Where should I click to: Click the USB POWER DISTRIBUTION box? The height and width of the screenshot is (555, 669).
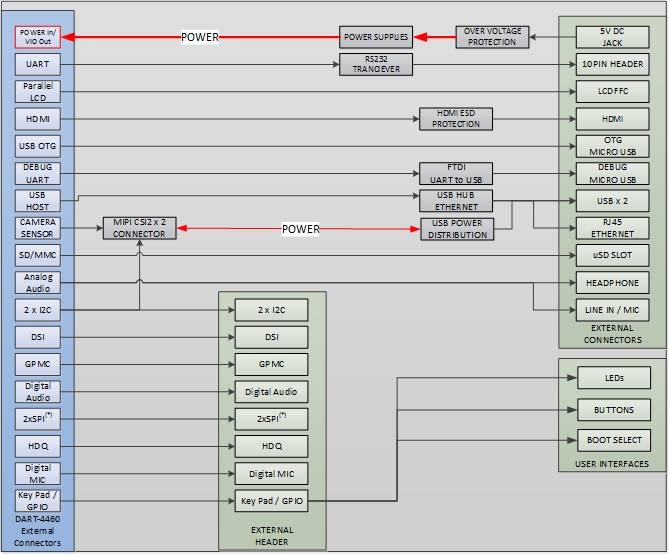coord(457,229)
